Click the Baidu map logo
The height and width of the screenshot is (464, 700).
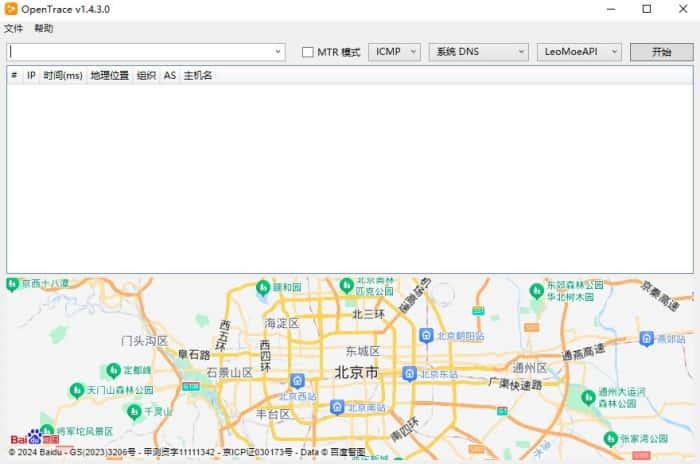[x=34, y=438]
